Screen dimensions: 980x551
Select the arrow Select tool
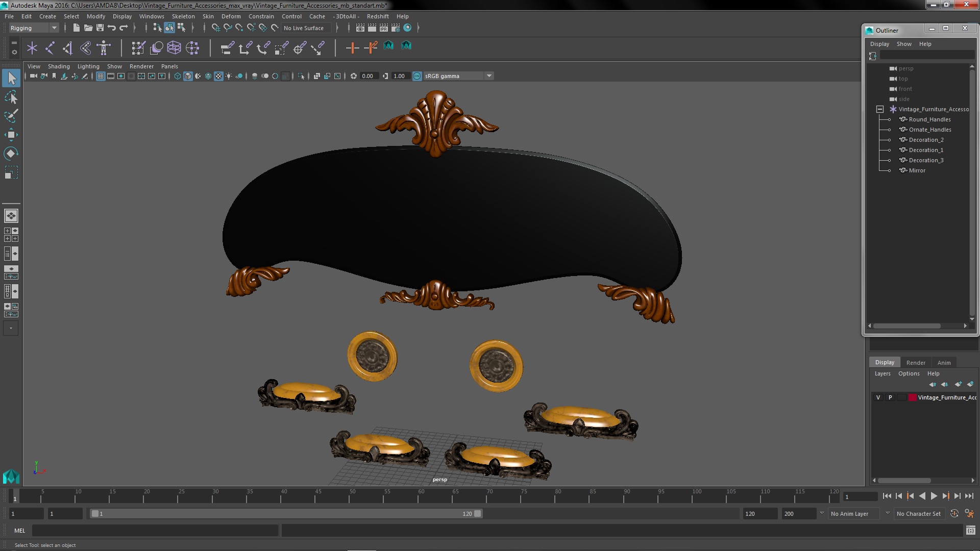(11, 78)
